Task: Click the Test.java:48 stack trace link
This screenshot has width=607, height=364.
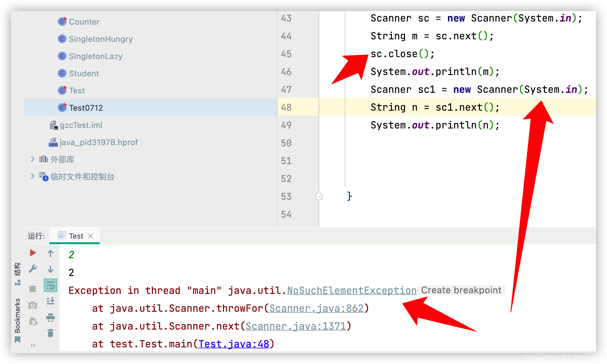Action: tap(234, 344)
